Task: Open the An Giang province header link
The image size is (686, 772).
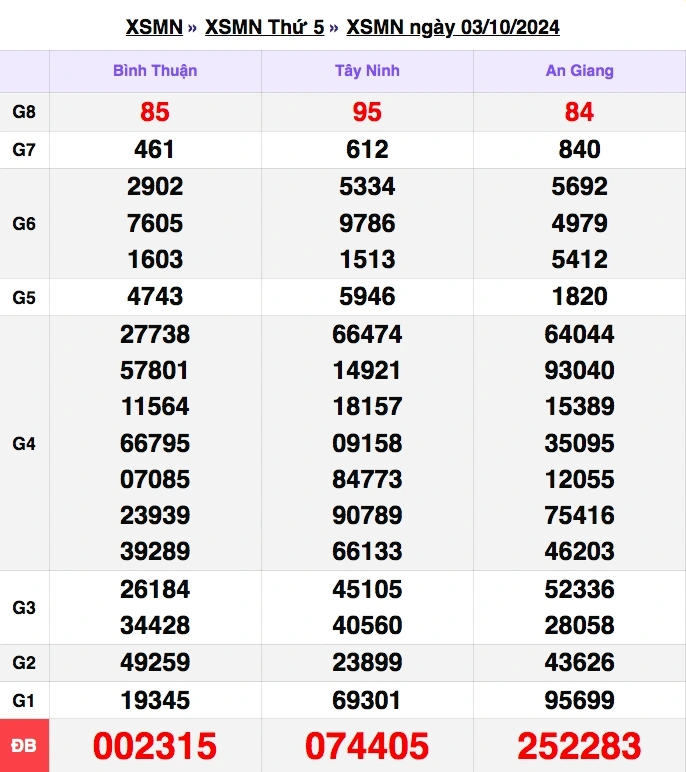Action: pyautogui.click(x=579, y=71)
